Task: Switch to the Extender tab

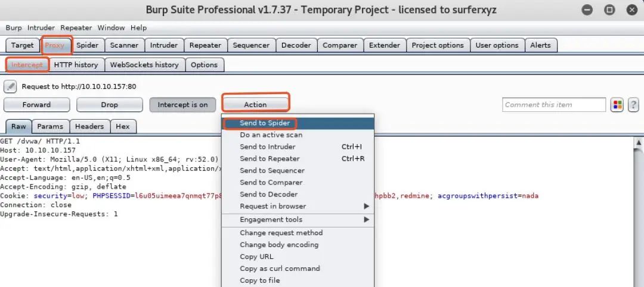Action: tap(385, 45)
